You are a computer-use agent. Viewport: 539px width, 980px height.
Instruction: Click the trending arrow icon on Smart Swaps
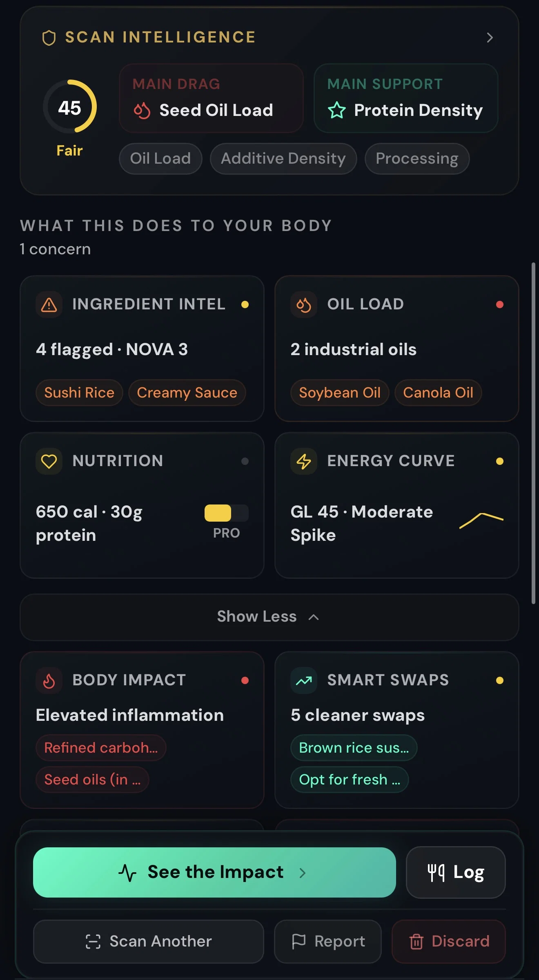304,680
